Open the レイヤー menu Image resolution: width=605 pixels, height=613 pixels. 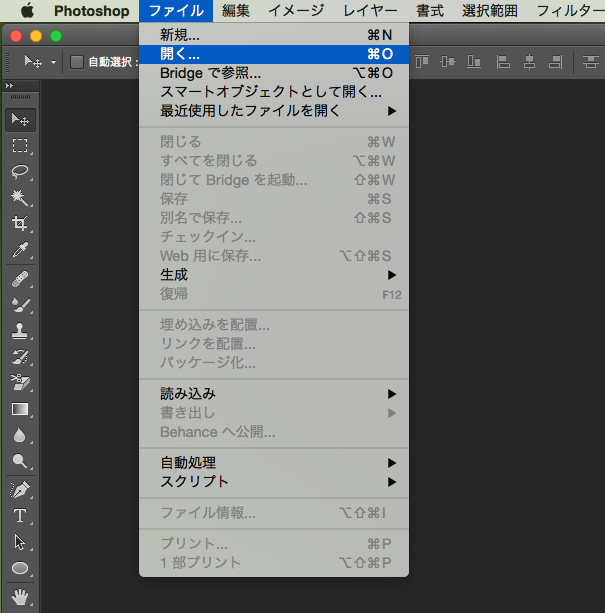tap(371, 11)
